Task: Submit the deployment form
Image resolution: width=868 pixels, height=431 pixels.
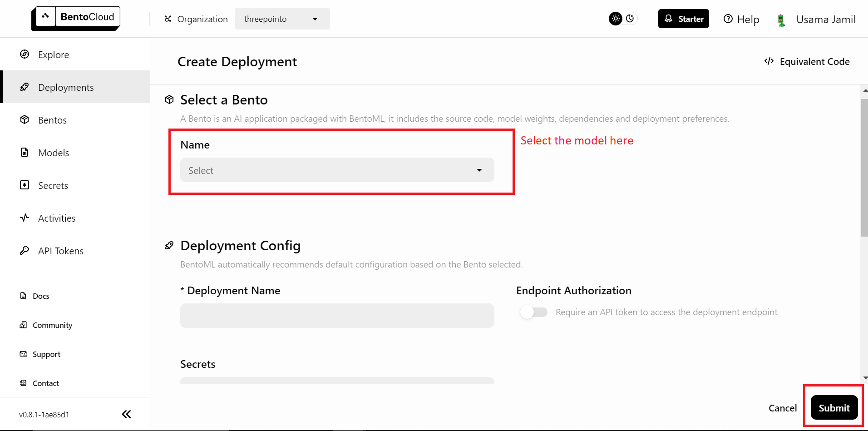Action: pos(834,408)
